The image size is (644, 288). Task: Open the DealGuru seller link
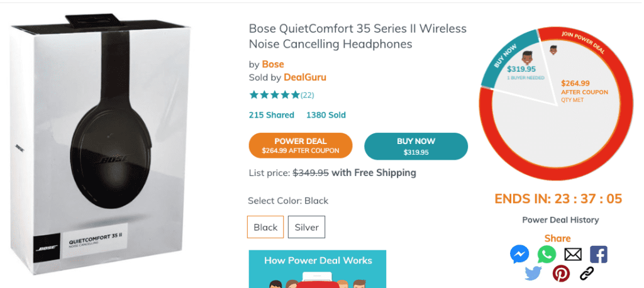(x=305, y=77)
